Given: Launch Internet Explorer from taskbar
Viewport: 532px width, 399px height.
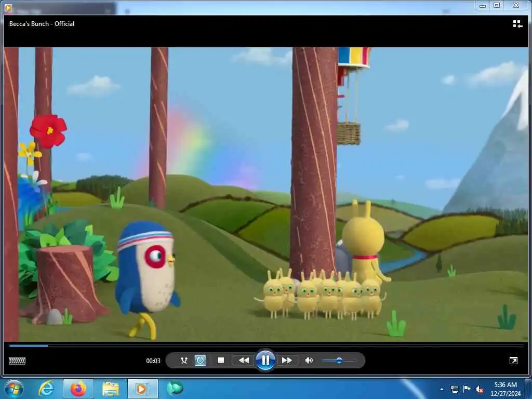Looking at the screenshot, I should [x=46, y=389].
